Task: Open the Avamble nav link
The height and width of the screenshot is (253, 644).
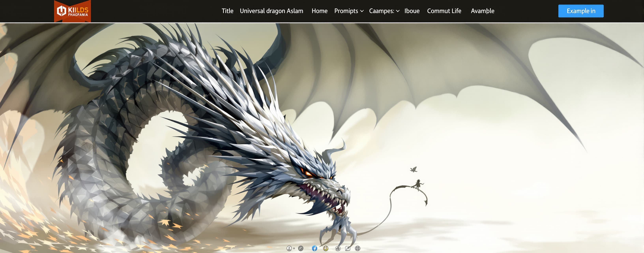Action: click(x=482, y=11)
